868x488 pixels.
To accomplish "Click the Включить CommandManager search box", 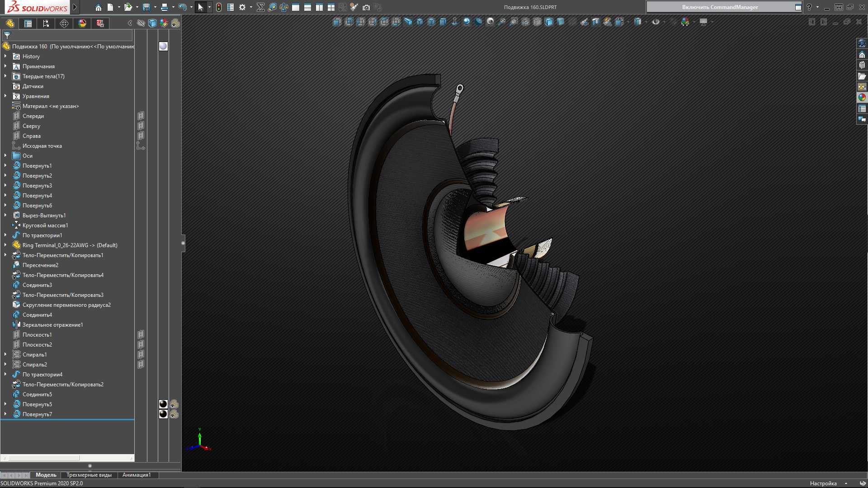I will tap(720, 7).
